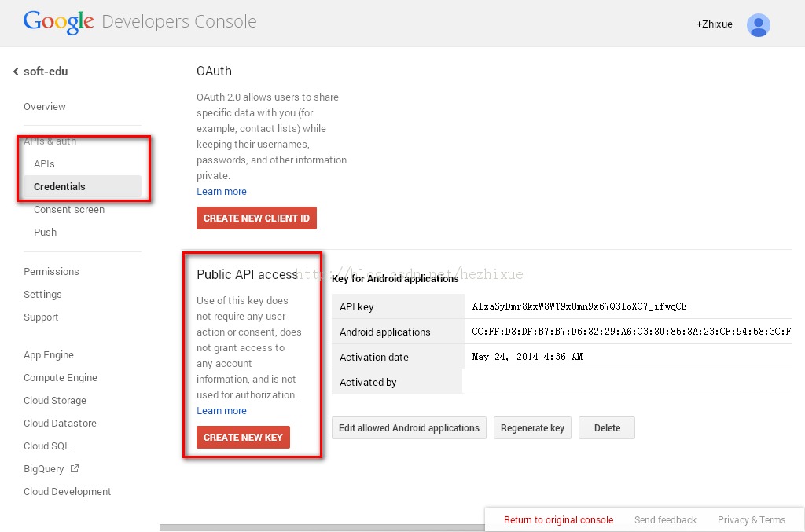
Task: Open Consent screen settings
Action: [69, 209]
